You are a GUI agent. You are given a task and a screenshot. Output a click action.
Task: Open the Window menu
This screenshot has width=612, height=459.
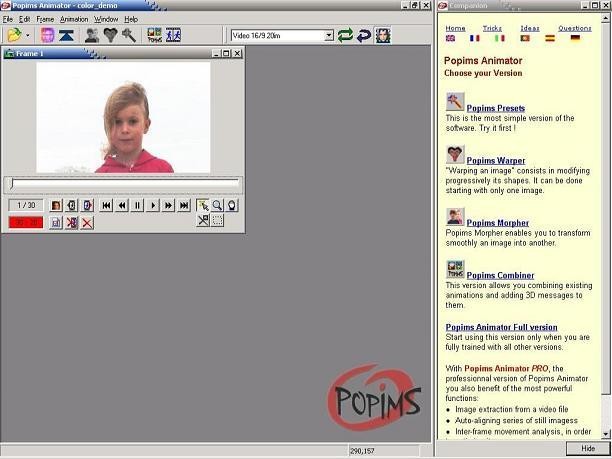(106, 19)
